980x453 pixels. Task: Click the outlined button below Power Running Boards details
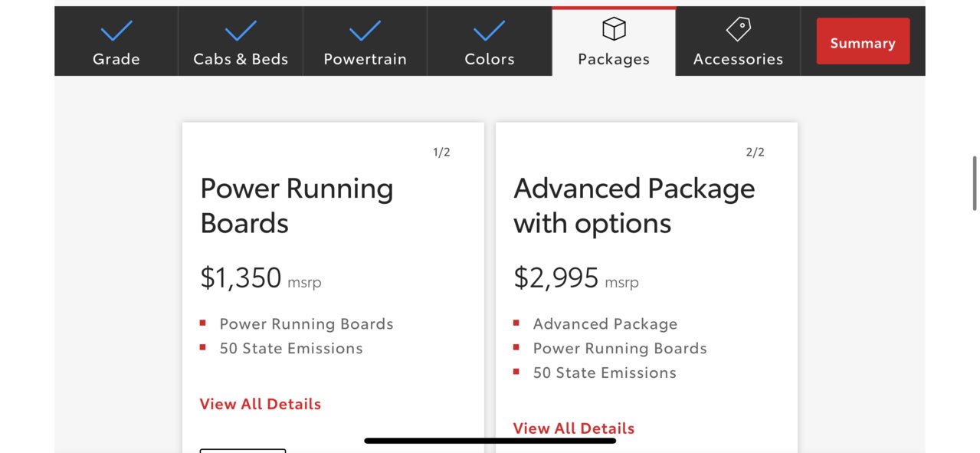243,451
